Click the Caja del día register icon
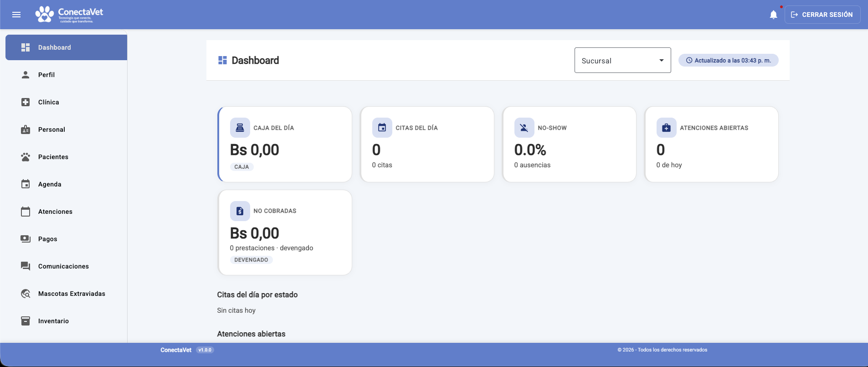 (x=240, y=128)
